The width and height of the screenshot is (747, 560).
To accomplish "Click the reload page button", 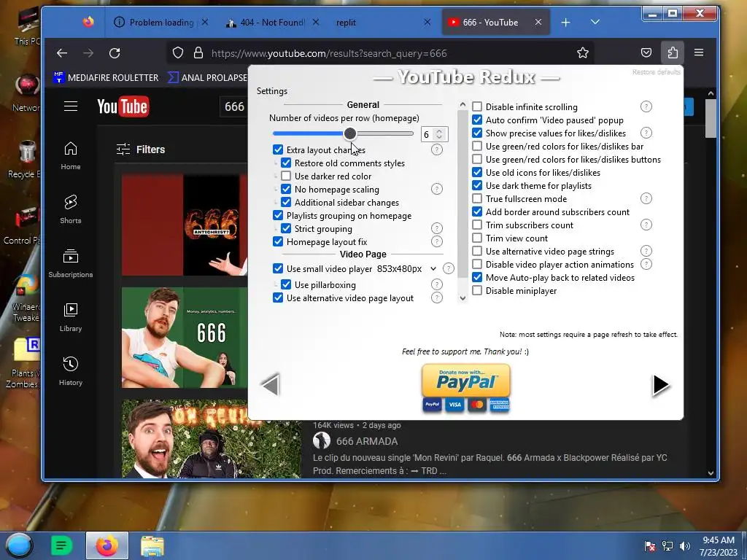I will (115, 52).
